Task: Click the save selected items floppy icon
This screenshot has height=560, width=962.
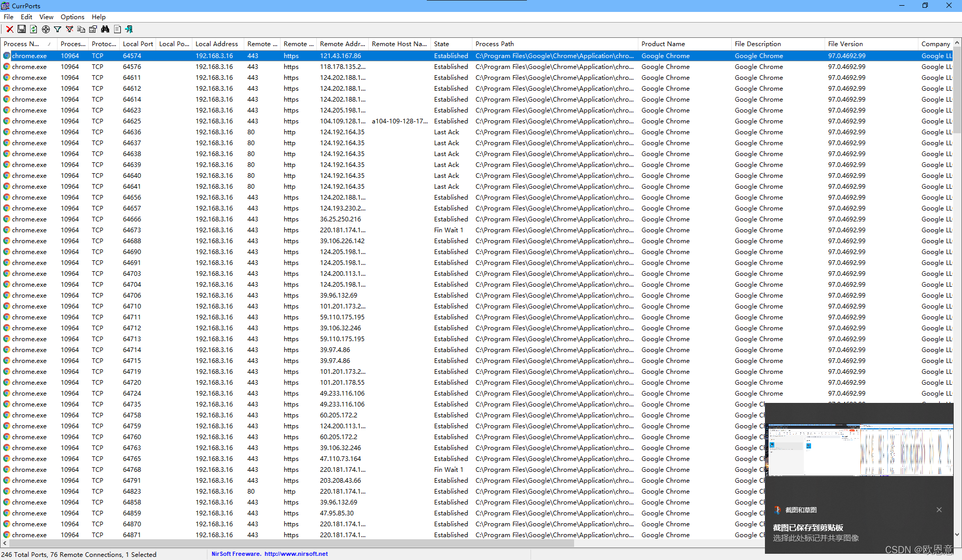Action: coord(22,29)
